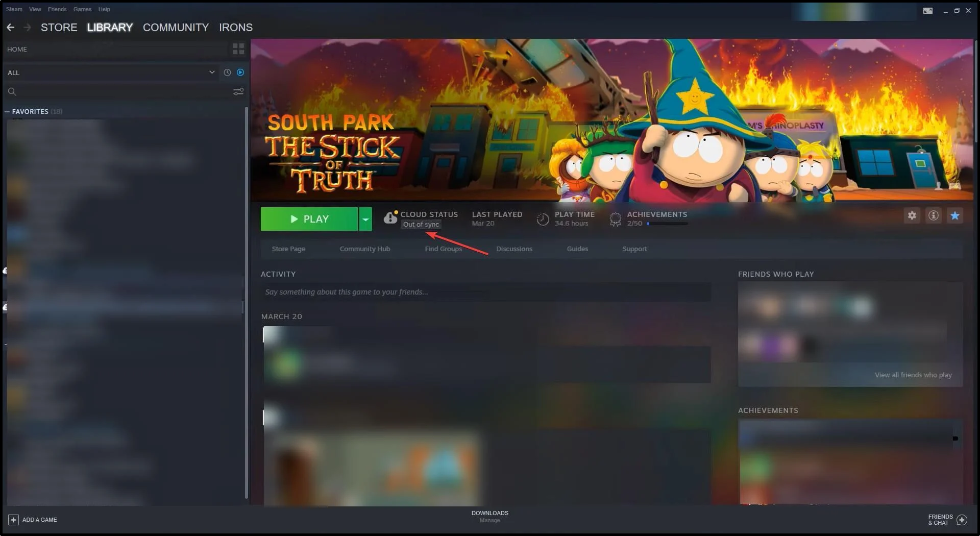Open the Guides link
Screen dimensions: 980x536
tap(577, 249)
